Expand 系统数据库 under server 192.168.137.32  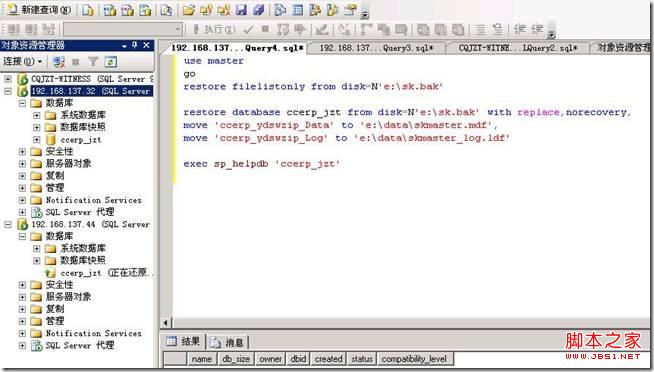point(37,115)
